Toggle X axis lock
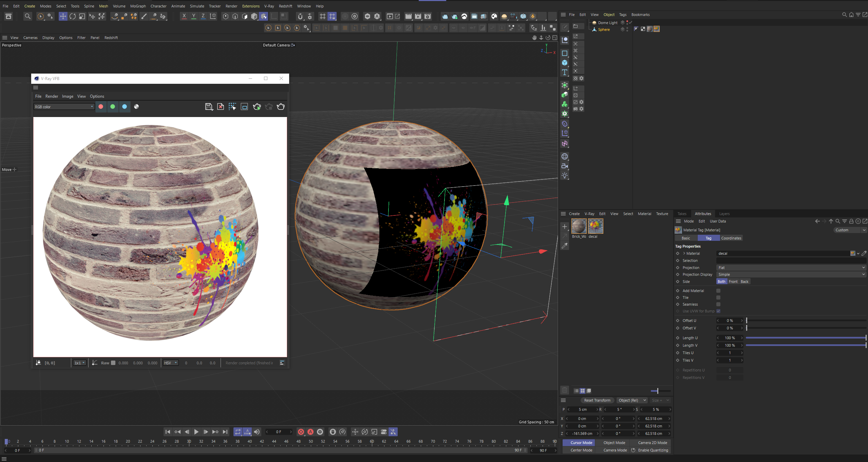Viewport: 868px width, 462px height. point(184,16)
